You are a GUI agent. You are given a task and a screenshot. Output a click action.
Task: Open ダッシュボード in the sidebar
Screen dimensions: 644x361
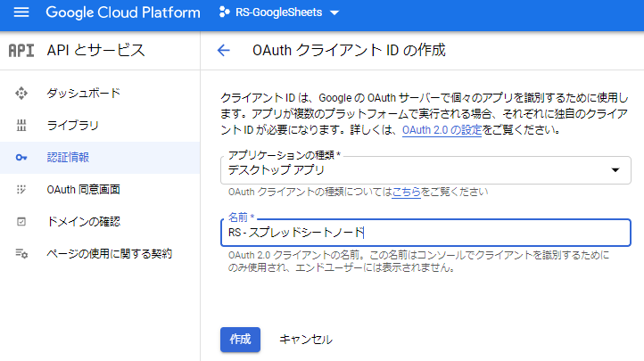point(83,93)
